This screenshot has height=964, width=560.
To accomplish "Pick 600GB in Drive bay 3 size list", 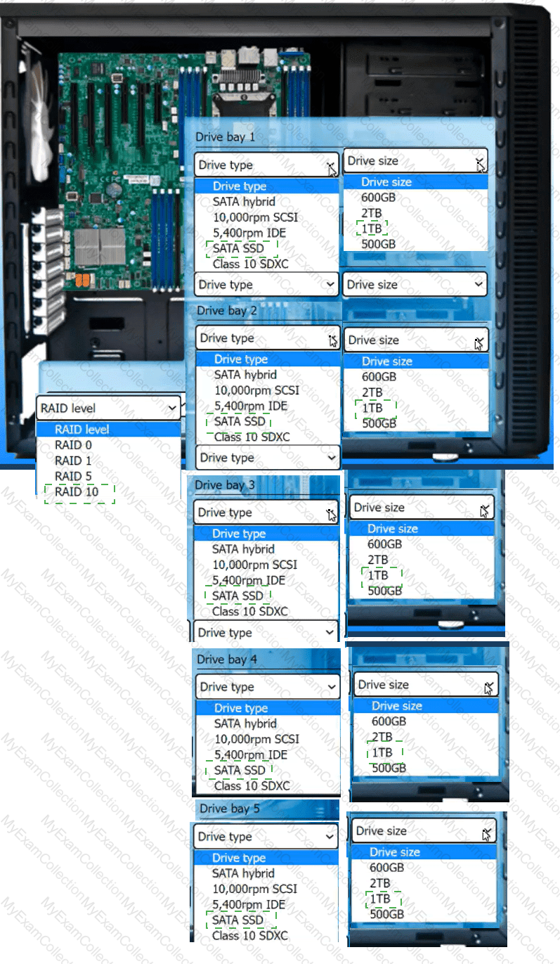I will click(384, 544).
